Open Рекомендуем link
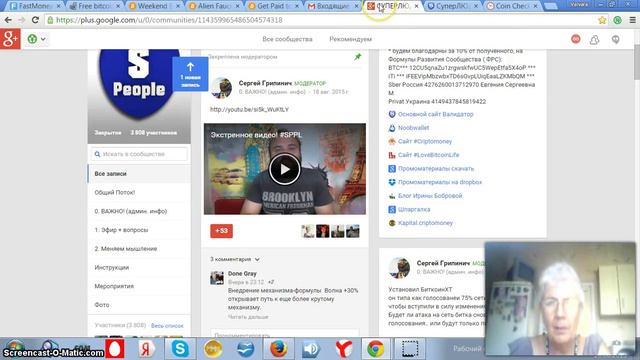Viewport: 640px width, 360px height. tap(350, 39)
